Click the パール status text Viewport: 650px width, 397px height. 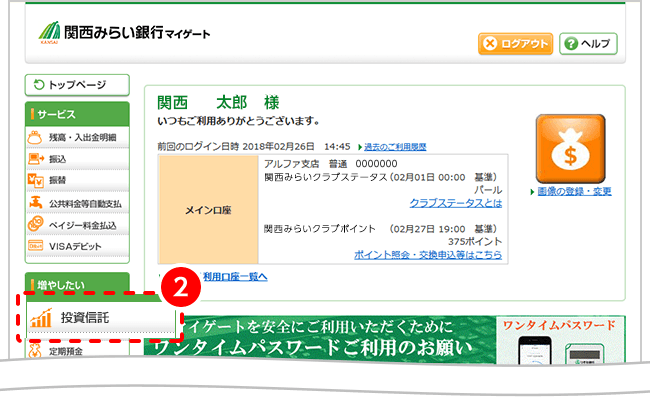[488, 190]
